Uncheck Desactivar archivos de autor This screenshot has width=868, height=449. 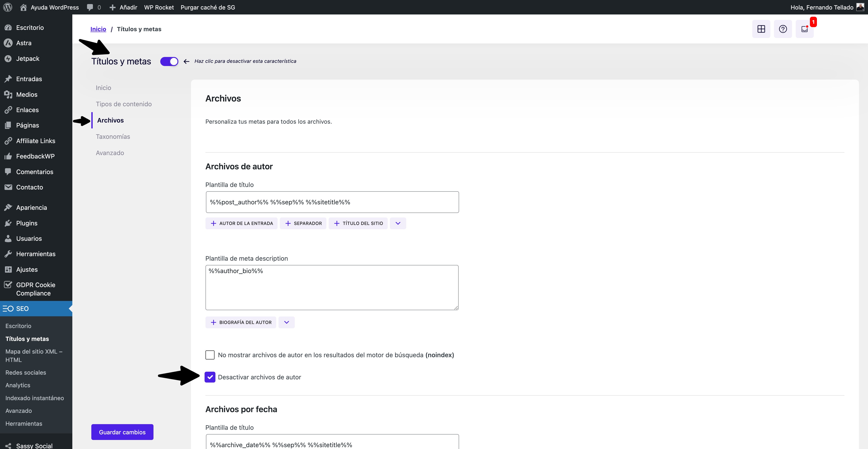pos(210,377)
